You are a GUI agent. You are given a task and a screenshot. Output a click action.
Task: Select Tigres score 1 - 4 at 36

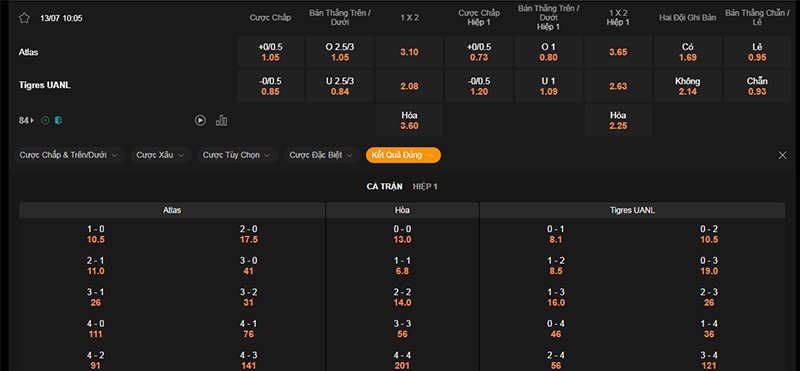(x=709, y=329)
